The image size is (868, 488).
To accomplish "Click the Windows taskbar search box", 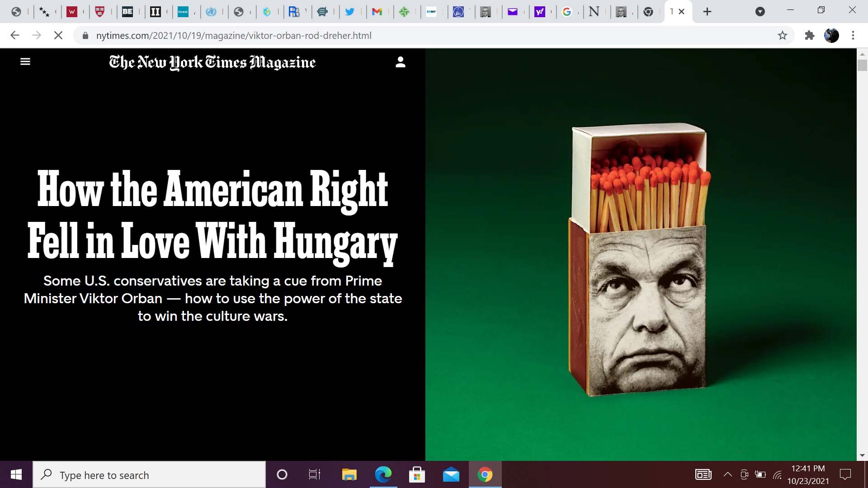I will (149, 475).
